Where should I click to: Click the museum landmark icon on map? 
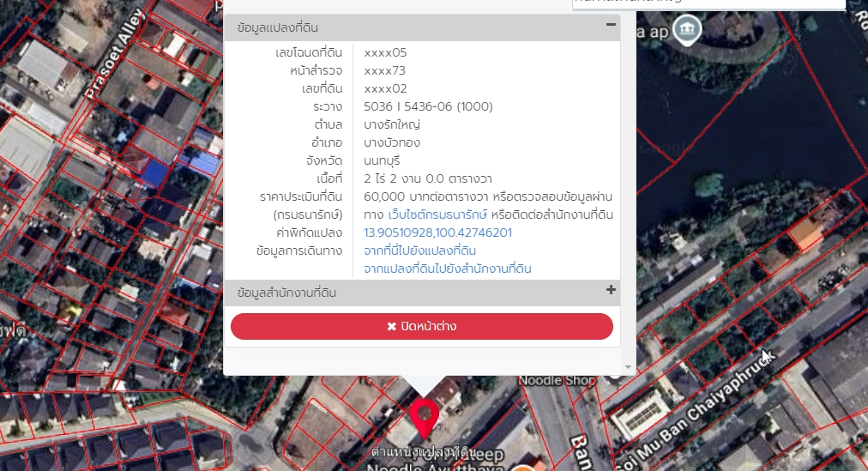click(x=686, y=31)
